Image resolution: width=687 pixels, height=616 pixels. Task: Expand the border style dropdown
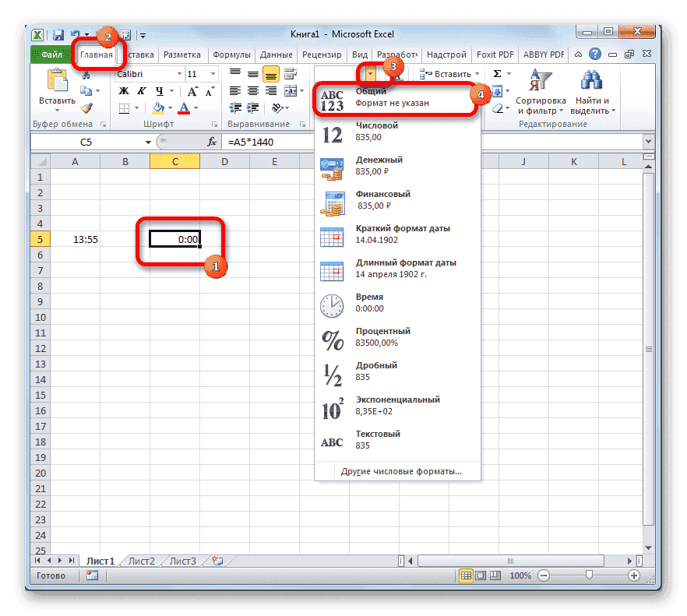click(x=137, y=107)
